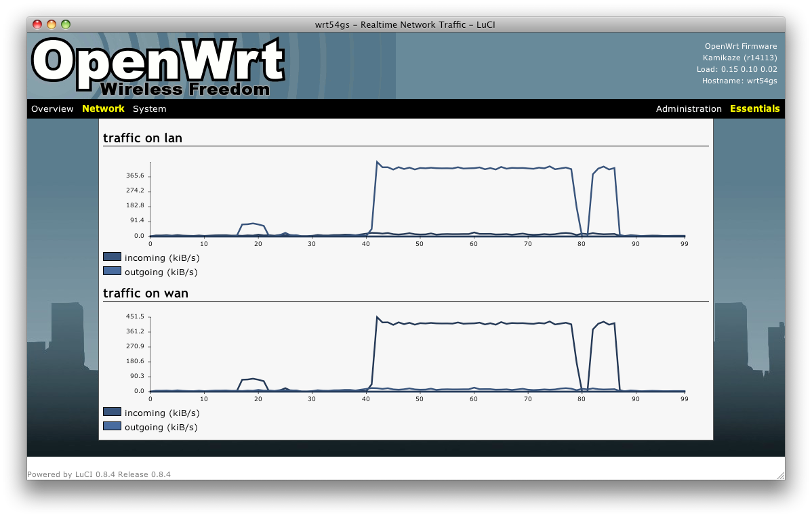
Task: Click 'Hostname: wrt54gs' in header
Action: [x=739, y=81]
